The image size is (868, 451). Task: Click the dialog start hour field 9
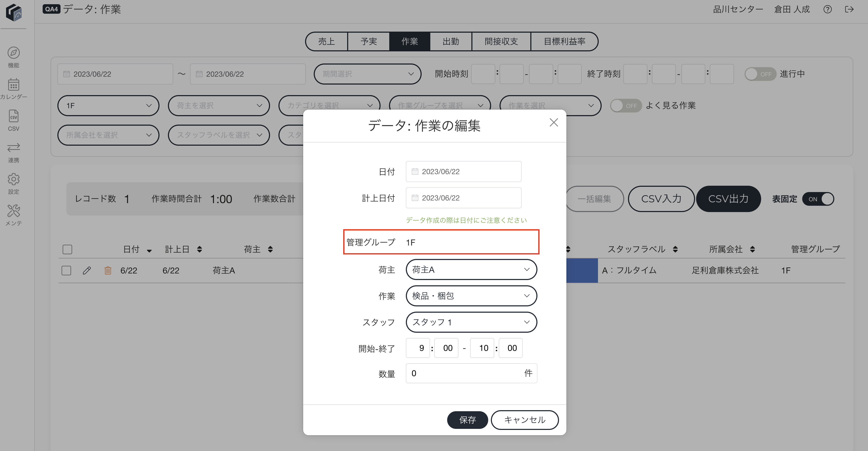418,348
